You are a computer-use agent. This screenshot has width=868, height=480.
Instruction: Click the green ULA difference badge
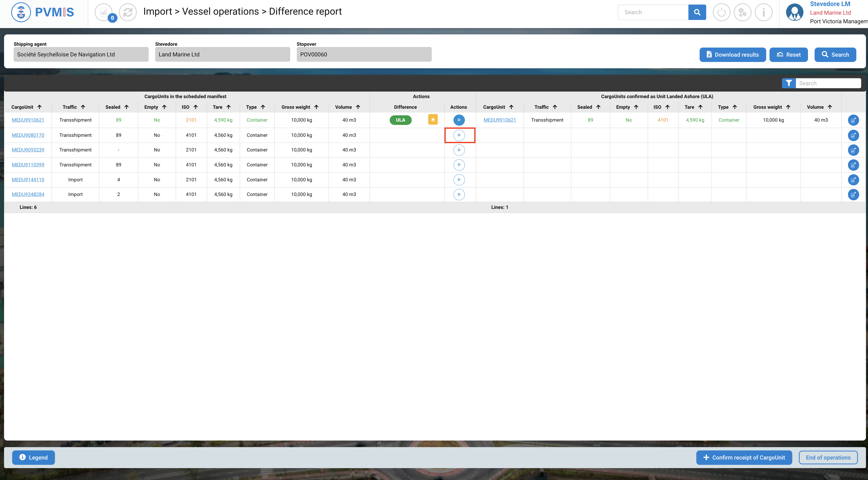tap(400, 120)
